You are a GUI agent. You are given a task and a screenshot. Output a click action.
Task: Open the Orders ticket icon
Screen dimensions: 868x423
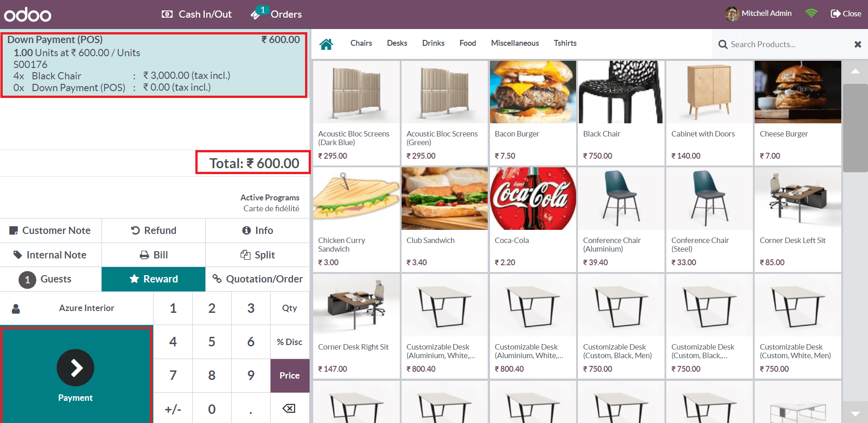point(256,15)
